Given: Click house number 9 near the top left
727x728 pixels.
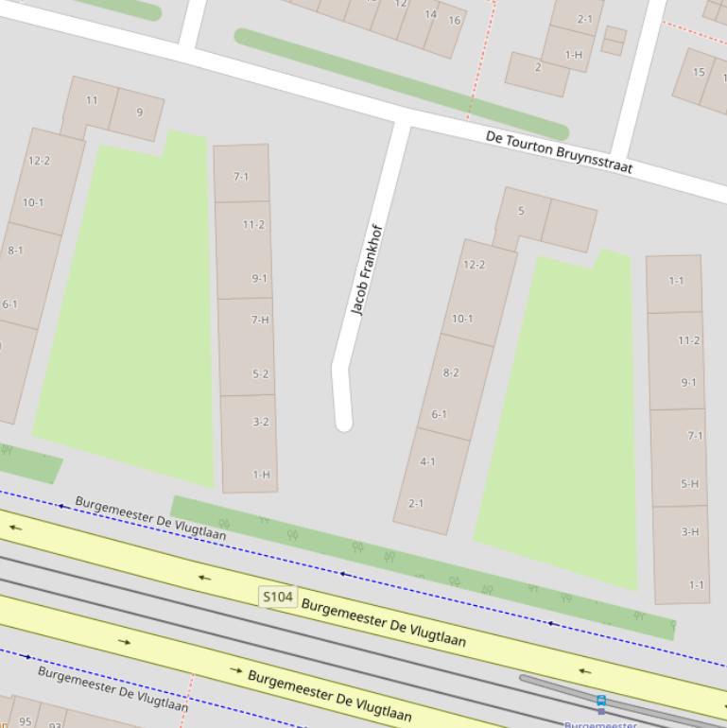Looking at the screenshot, I should click(139, 113).
